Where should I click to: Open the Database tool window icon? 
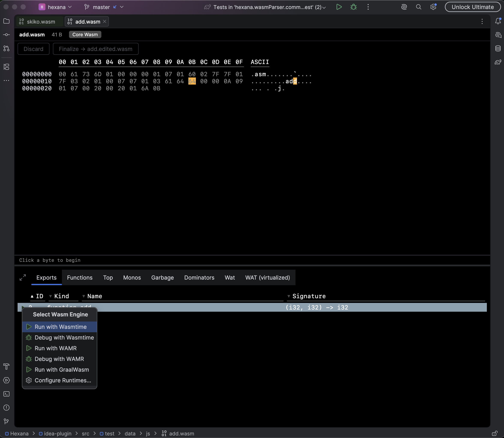(498, 48)
